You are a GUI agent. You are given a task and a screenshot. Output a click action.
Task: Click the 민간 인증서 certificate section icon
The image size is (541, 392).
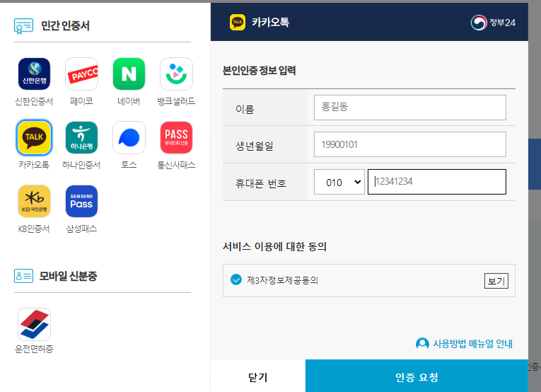click(x=23, y=26)
